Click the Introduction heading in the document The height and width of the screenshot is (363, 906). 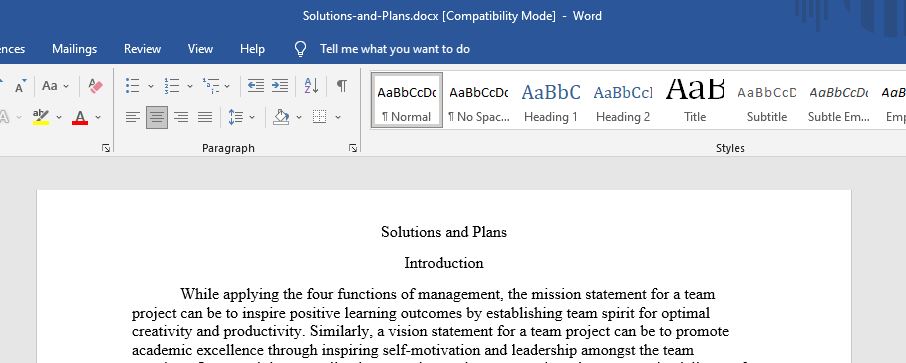pos(444,264)
